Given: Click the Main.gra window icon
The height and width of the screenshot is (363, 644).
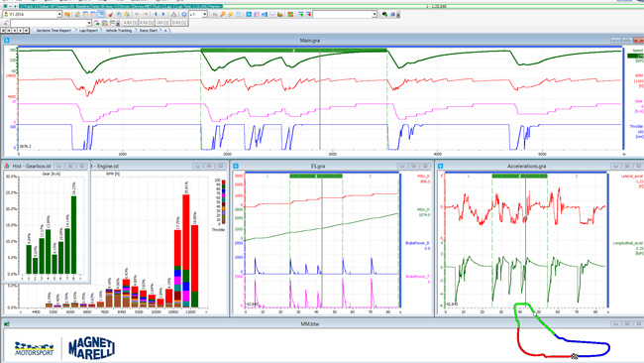Looking at the screenshot, I should [7, 41].
